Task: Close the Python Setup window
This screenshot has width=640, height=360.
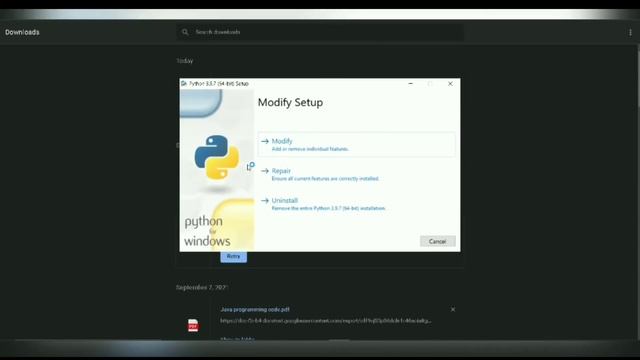Action: (450, 84)
